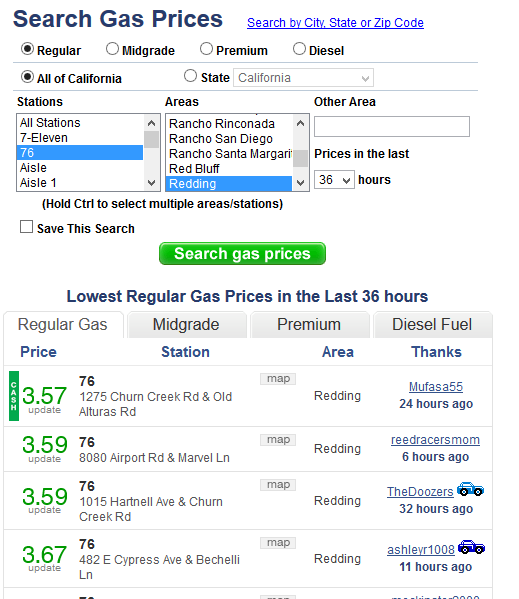
Task: Click the green CASH badge on 3.57 price
Action: (14, 396)
